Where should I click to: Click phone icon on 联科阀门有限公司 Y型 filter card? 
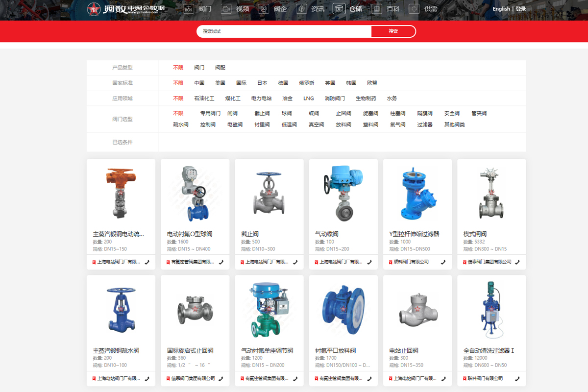click(x=443, y=262)
